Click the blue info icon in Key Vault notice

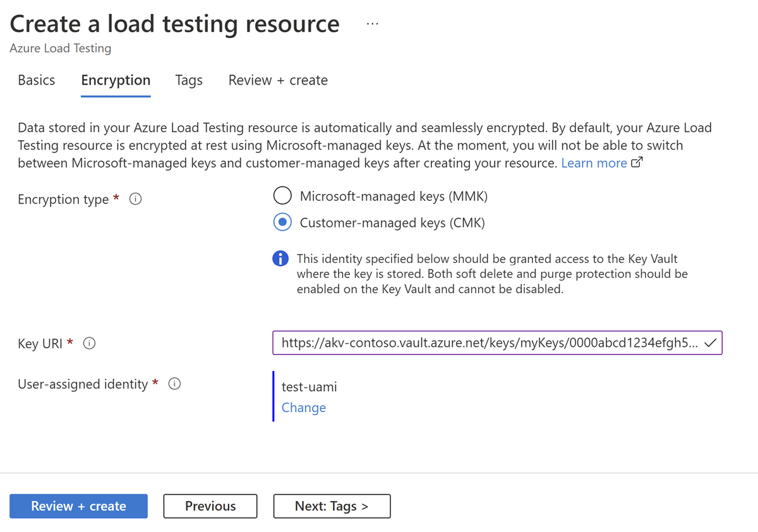coord(280,258)
